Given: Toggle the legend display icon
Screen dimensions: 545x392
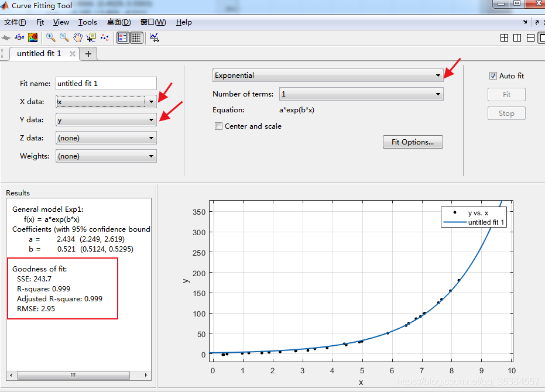Looking at the screenshot, I should tap(123, 37).
